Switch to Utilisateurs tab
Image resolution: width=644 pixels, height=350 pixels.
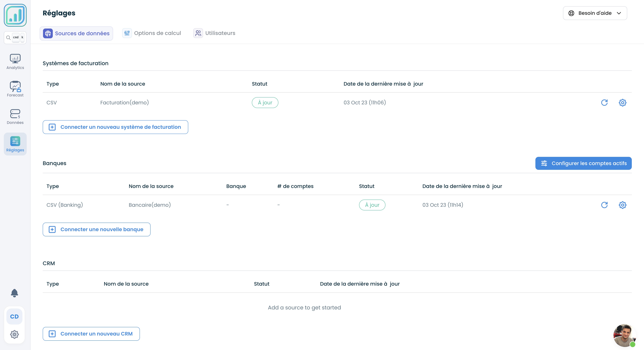point(214,33)
